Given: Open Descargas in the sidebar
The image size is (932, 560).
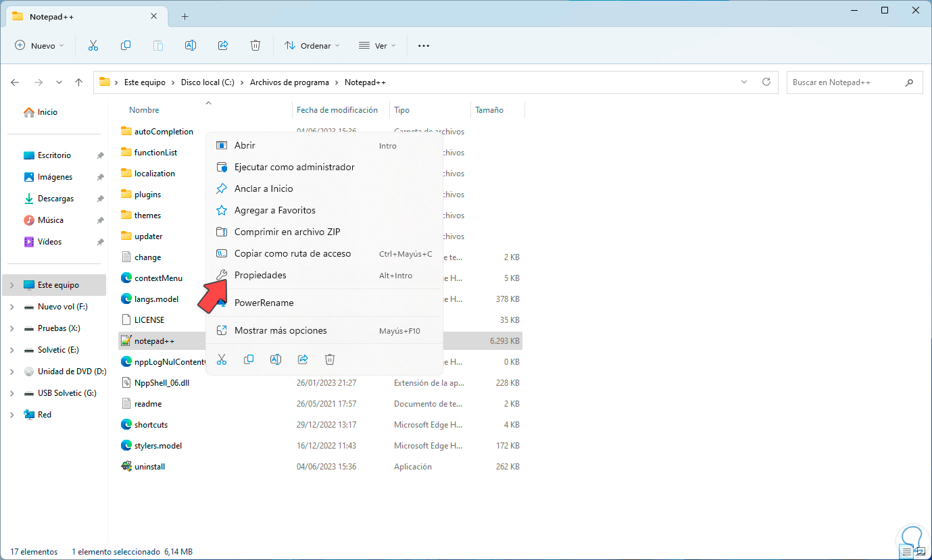Looking at the screenshot, I should (54, 199).
